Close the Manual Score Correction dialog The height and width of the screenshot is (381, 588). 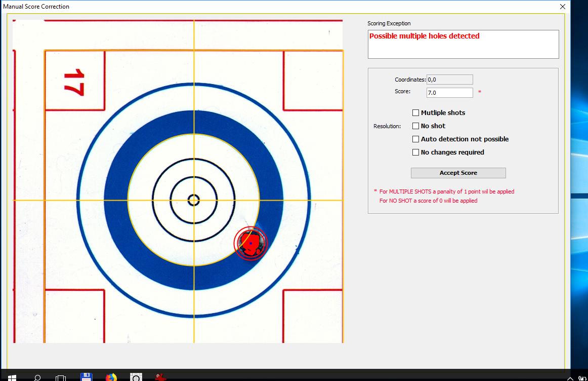coord(563,7)
